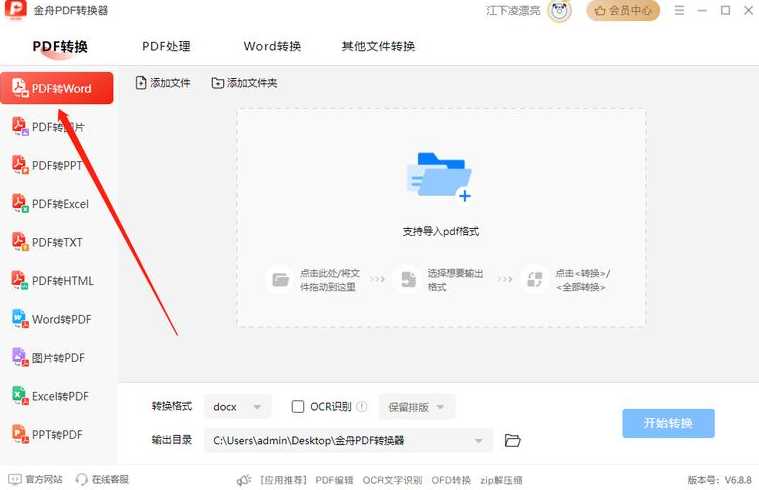Click the 点击<转换>/<全部转换> step hint
The height and width of the screenshot is (490, 759).
582,280
